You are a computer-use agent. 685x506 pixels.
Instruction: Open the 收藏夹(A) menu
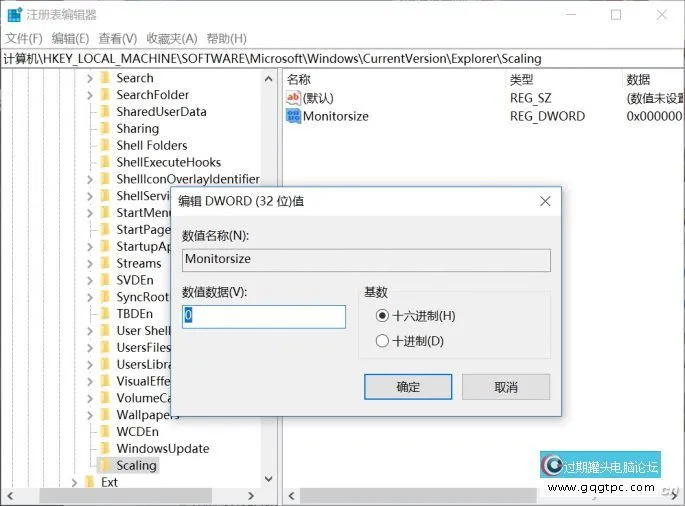click(172, 39)
